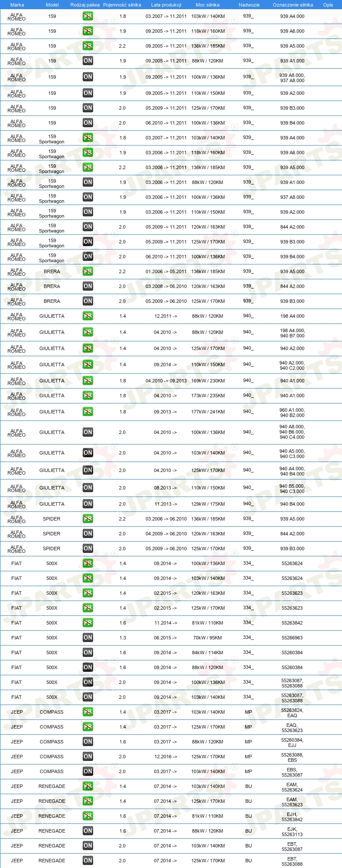Select engine codes 940 A8.000, 940 B6.000, 940 C4.000
The width and height of the screenshot is (342, 868).
click(x=292, y=432)
